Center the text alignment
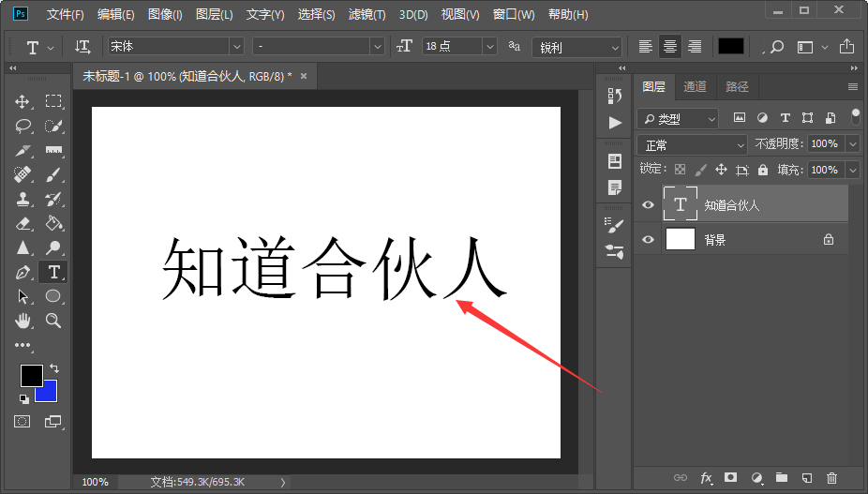Image resolution: width=868 pixels, height=494 pixels. (670, 47)
